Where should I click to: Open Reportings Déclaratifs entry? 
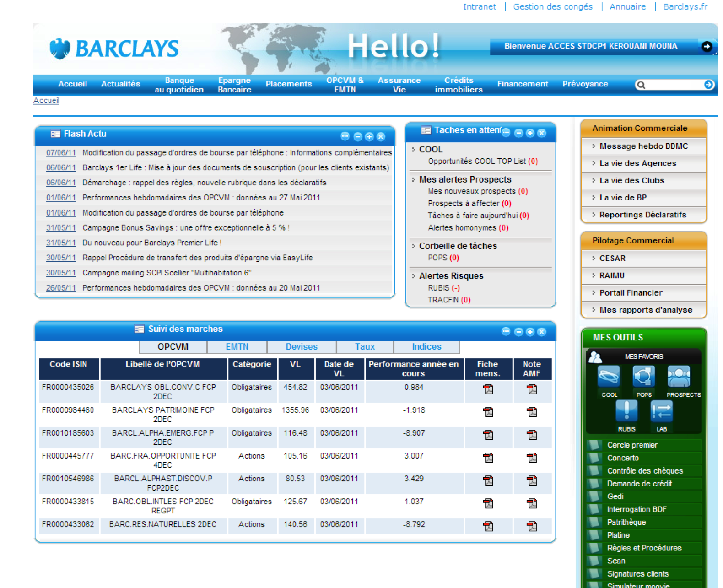(643, 215)
